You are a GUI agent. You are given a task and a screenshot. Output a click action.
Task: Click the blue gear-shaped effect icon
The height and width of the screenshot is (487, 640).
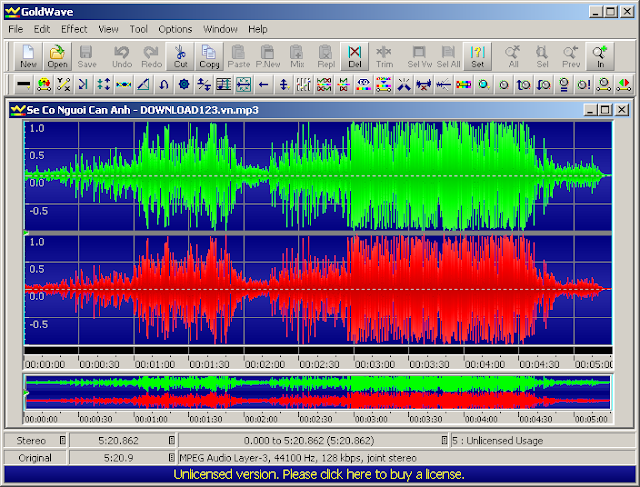184,85
